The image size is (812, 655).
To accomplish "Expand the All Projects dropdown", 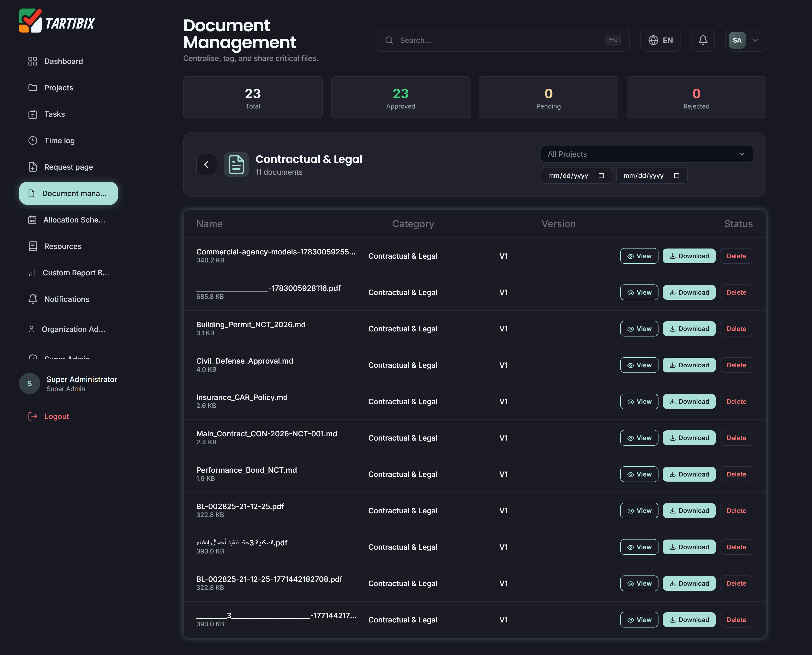I will click(646, 154).
